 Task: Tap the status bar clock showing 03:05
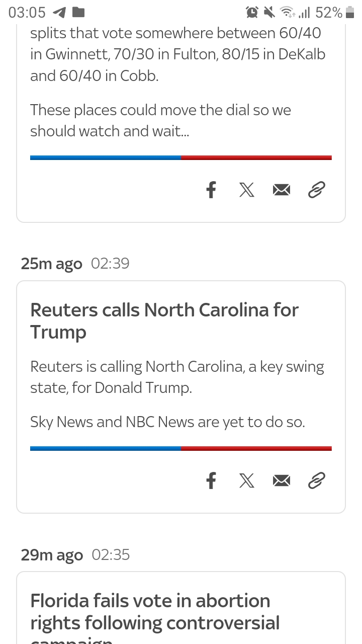point(27,13)
